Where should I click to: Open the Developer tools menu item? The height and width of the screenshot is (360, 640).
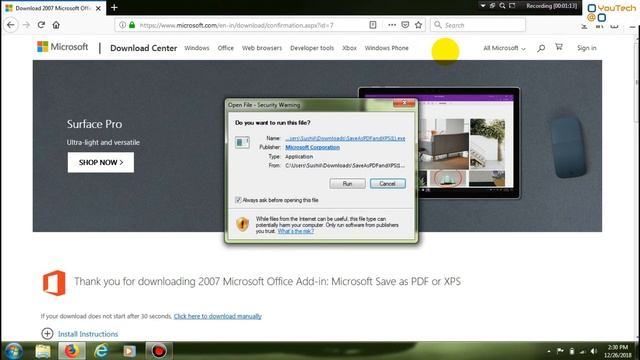[312, 48]
